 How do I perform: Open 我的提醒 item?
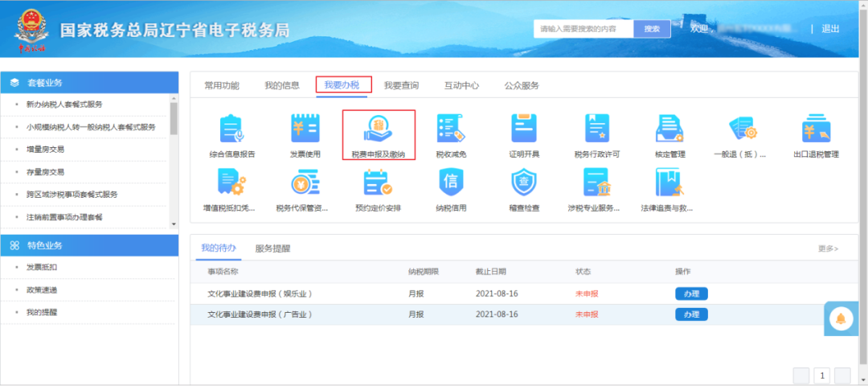point(42,312)
